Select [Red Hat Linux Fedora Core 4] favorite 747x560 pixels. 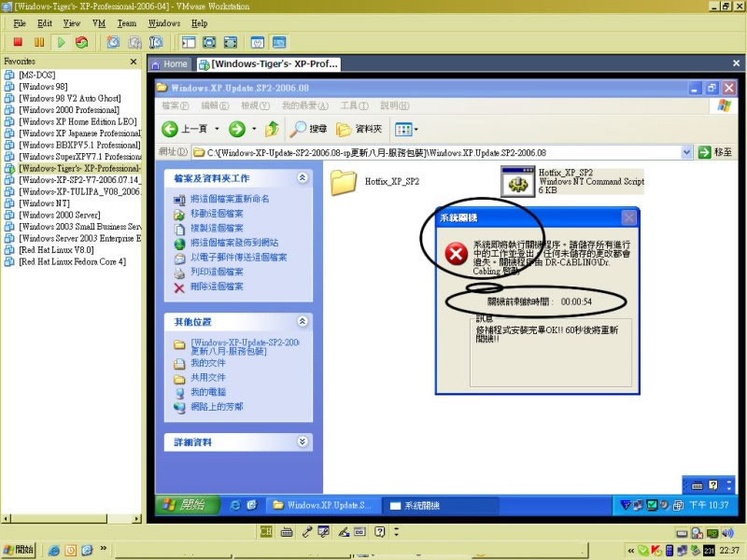pos(73,261)
